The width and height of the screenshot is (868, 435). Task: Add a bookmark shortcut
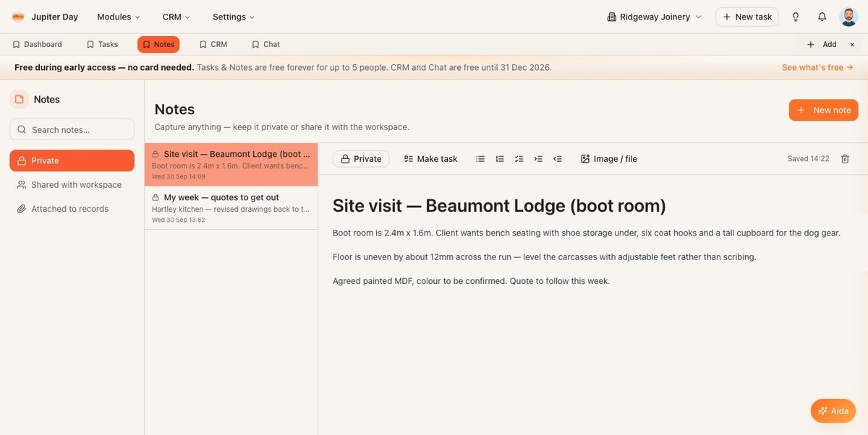click(x=822, y=44)
